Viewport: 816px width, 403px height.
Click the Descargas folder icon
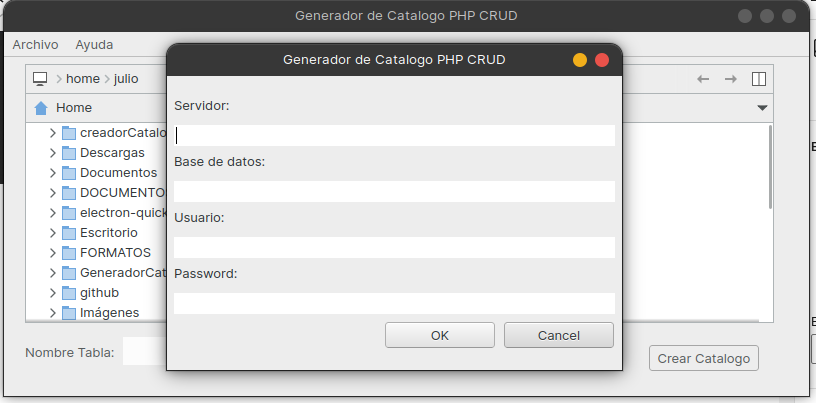(69, 153)
